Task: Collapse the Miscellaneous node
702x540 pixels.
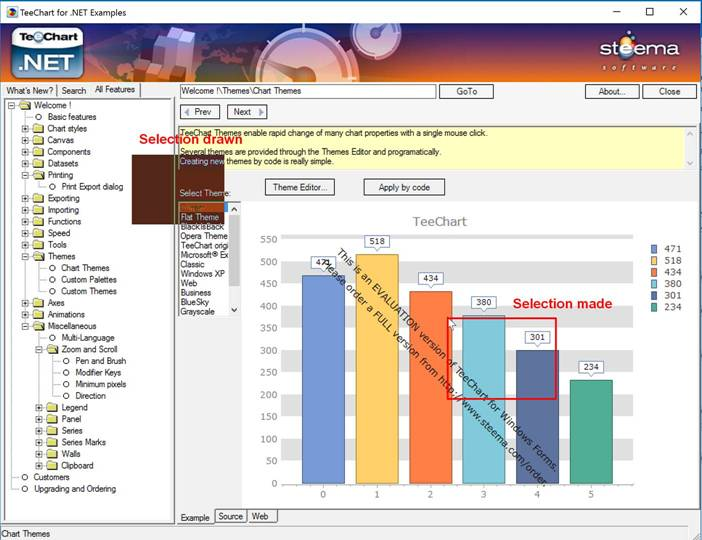Action: tap(26, 326)
